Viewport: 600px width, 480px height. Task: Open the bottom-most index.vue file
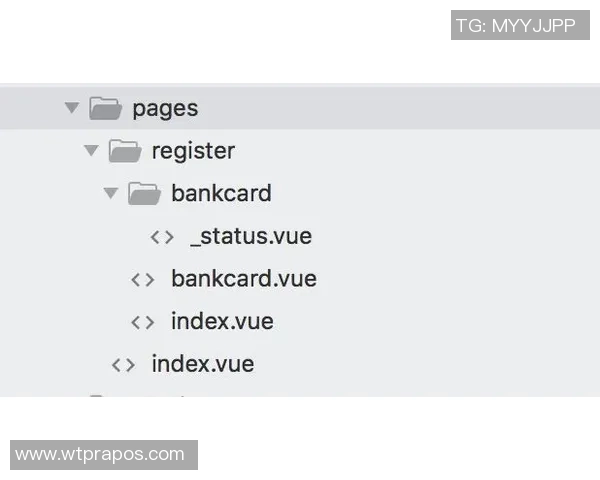point(202,365)
